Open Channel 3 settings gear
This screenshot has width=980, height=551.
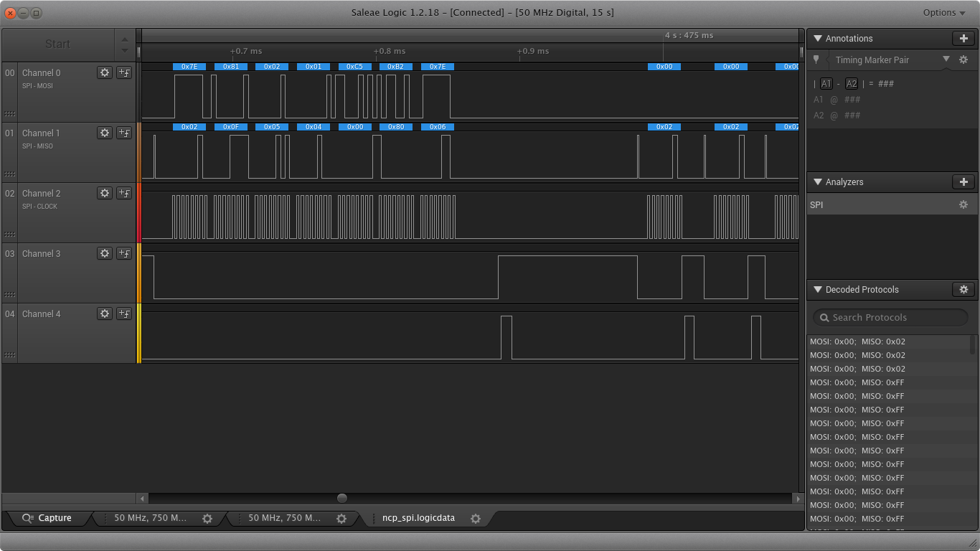pyautogui.click(x=104, y=253)
